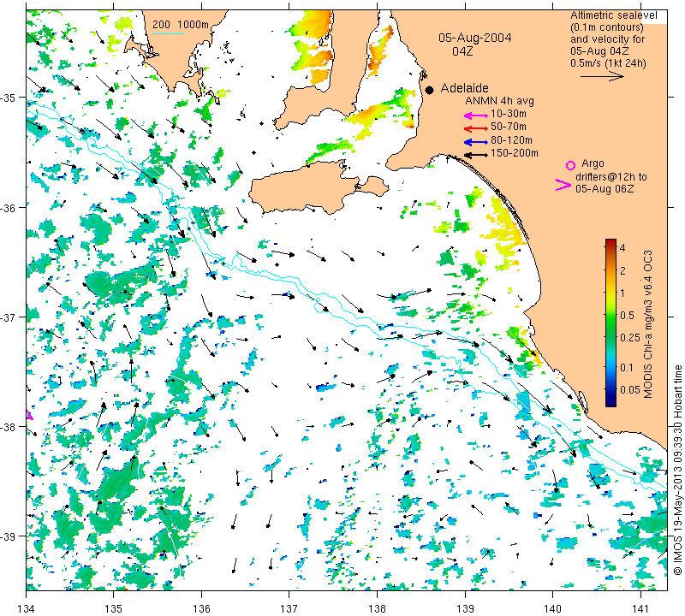685x616 pixels.
Task: Click the "10-30m" legend label
Action: click(x=508, y=114)
